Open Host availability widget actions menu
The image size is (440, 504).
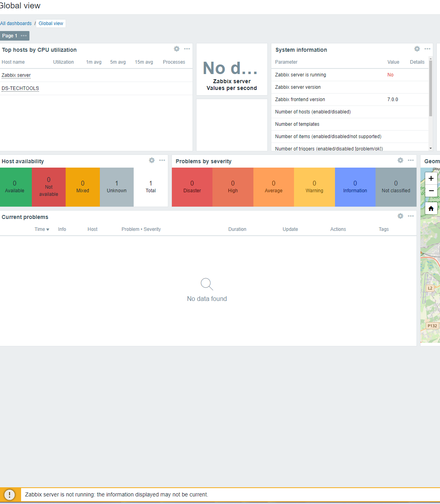162,160
